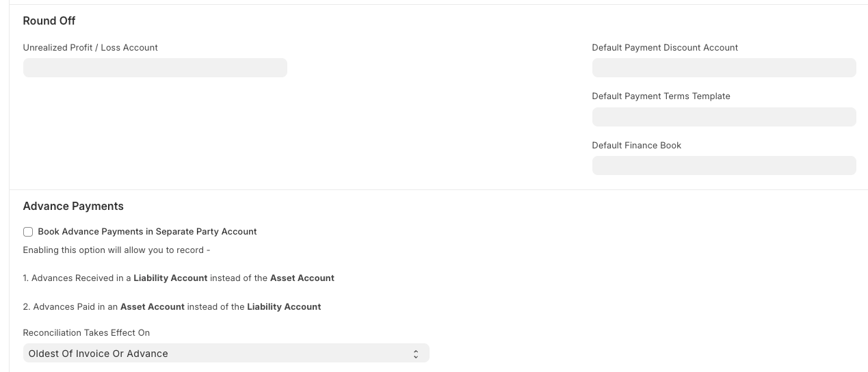Click the Unrealized Profit / Loss Account label
Image resolution: width=868 pixels, height=372 pixels.
pos(90,48)
